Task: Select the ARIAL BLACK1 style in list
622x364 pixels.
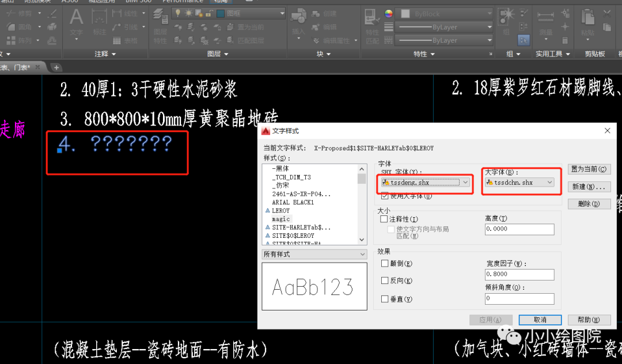Action: (x=293, y=202)
